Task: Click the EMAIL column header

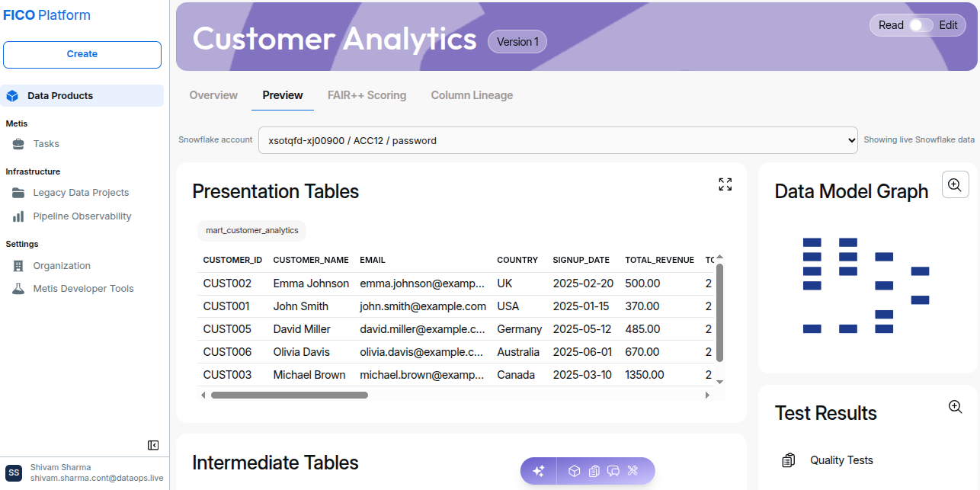Action: click(x=373, y=260)
